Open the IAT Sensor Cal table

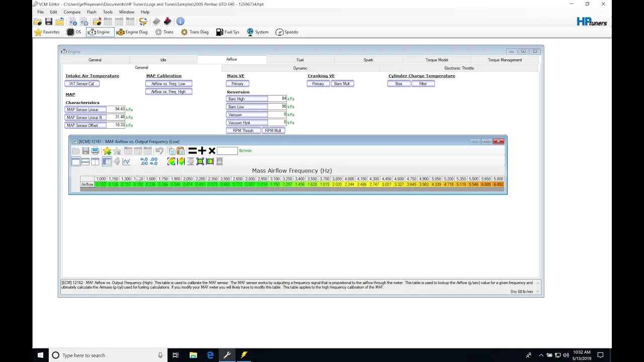(x=82, y=84)
